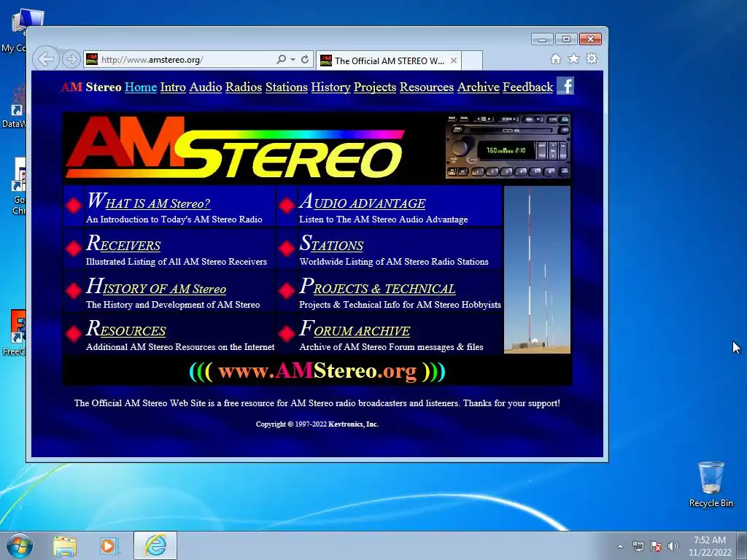Go back using the browser Back arrow
Screen dimensions: 747x560
46,59
